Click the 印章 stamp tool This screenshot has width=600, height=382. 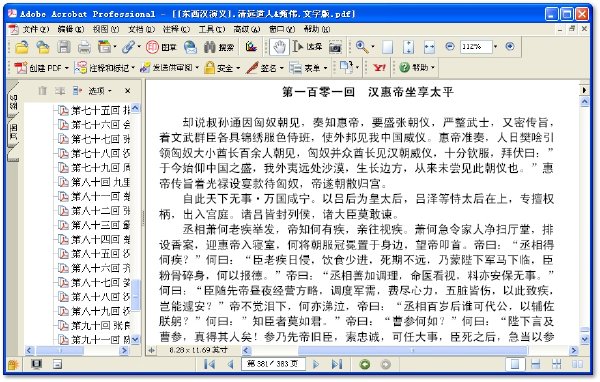[x=162, y=47]
